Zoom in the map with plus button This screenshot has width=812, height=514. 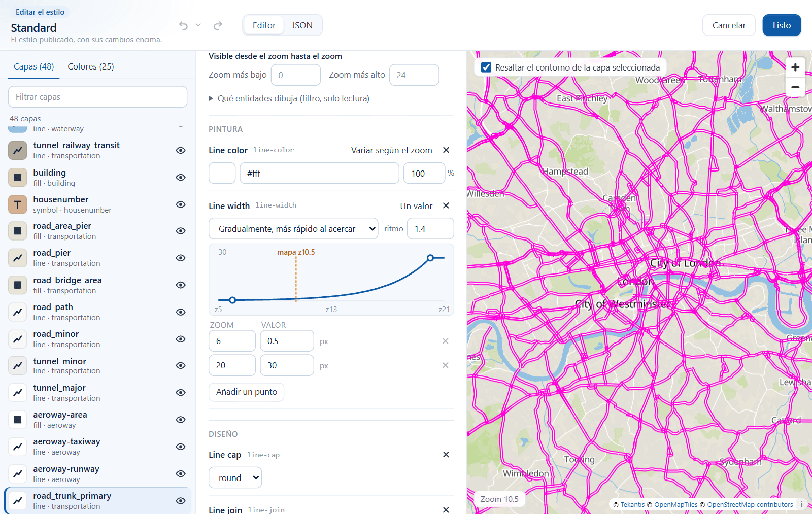pyautogui.click(x=795, y=67)
